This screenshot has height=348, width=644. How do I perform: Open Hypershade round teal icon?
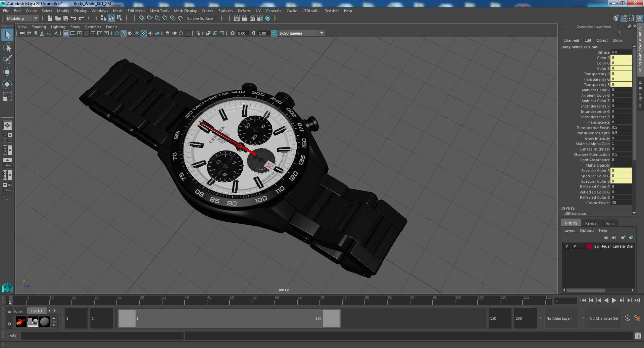pyautogui.click(x=268, y=18)
